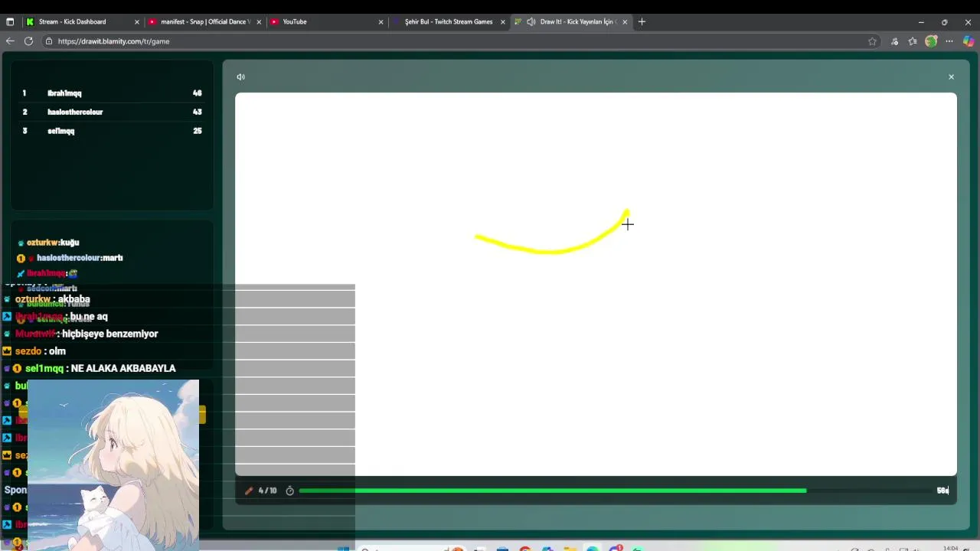This screenshot has width=980, height=551.
Task: Close the Stream - Kick Dashboard tab
Action: (x=137, y=22)
